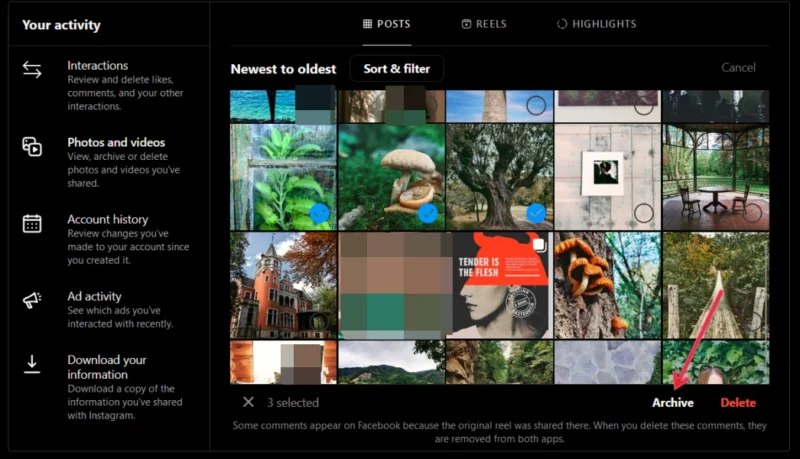The height and width of the screenshot is (459, 800).
Task: Select the palm tree sky photo
Action: (536, 106)
